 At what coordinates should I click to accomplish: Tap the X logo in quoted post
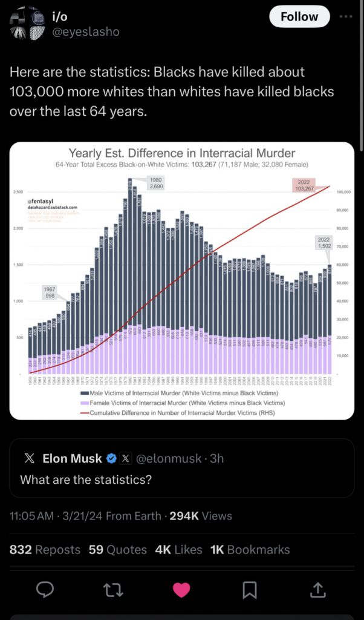point(29,458)
